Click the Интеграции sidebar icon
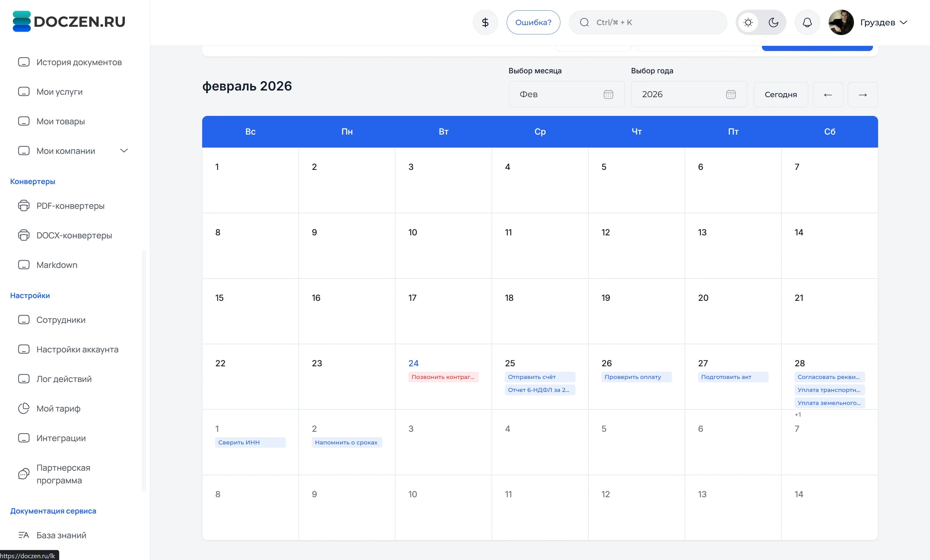 click(x=24, y=438)
